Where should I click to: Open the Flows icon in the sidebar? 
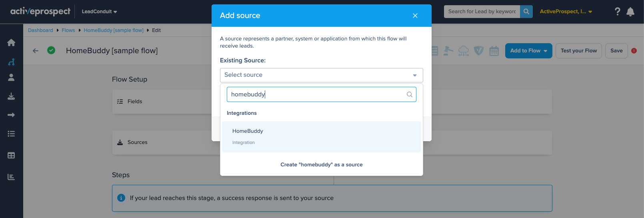coord(11,62)
